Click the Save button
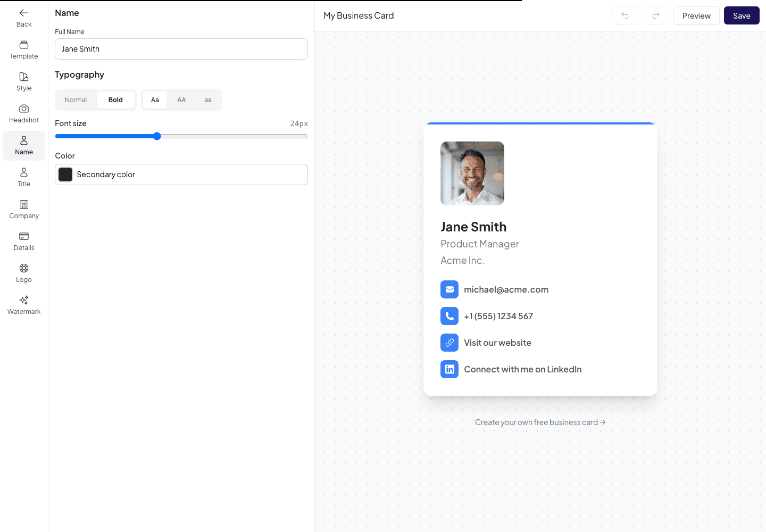The image size is (766, 532). coord(742,15)
